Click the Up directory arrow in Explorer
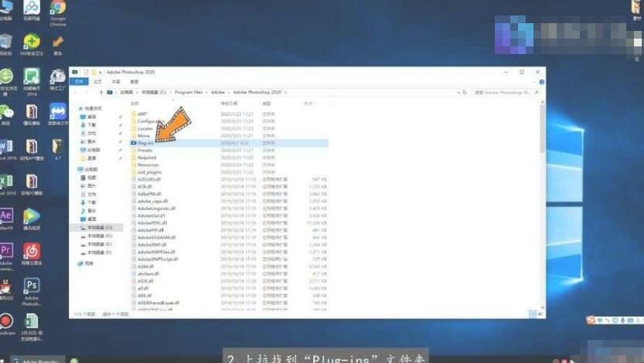The image size is (644, 363). click(x=100, y=92)
